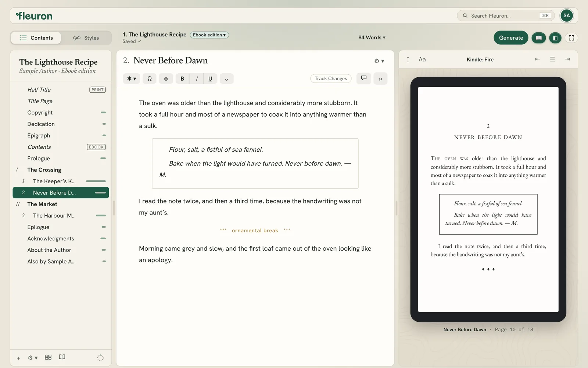588x368 pixels.
Task: Select the ornamental break element
Action: (255, 230)
